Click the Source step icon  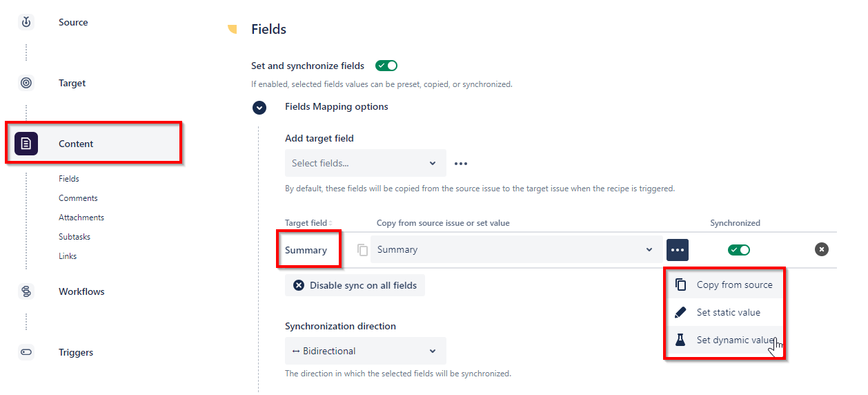point(26,22)
